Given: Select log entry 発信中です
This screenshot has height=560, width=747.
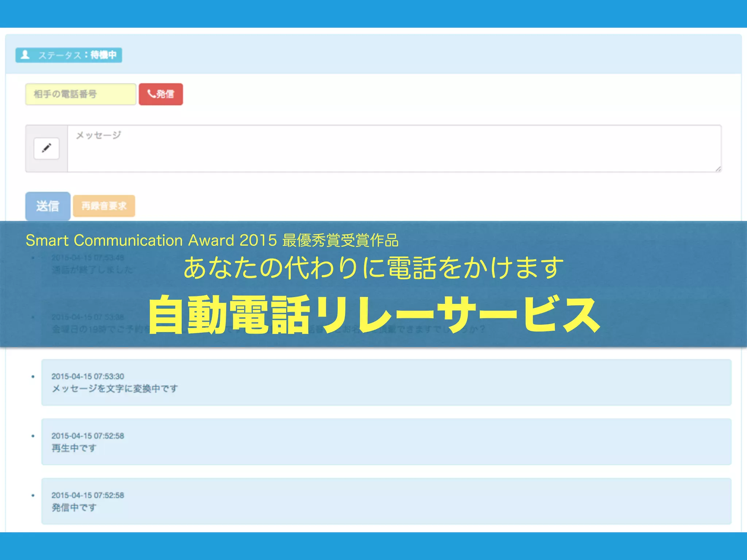Looking at the screenshot, I should click(x=386, y=501).
